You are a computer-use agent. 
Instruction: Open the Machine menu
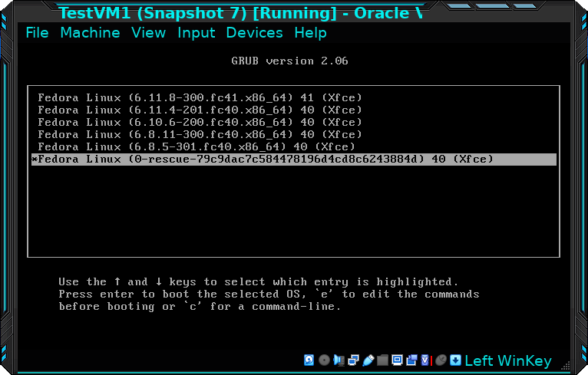coord(90,33)
